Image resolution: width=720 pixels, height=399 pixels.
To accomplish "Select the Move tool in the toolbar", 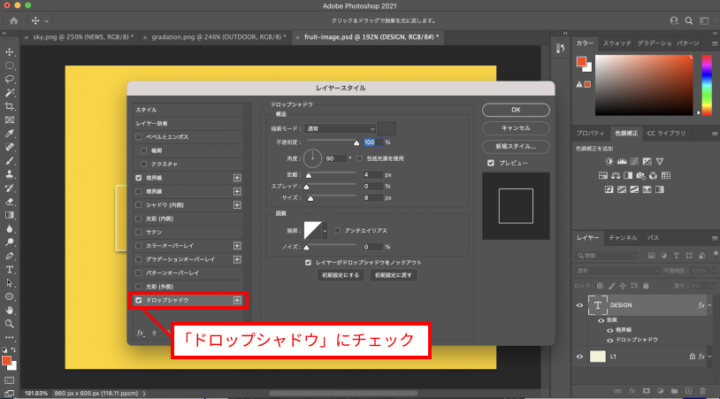I will [9, 52].
